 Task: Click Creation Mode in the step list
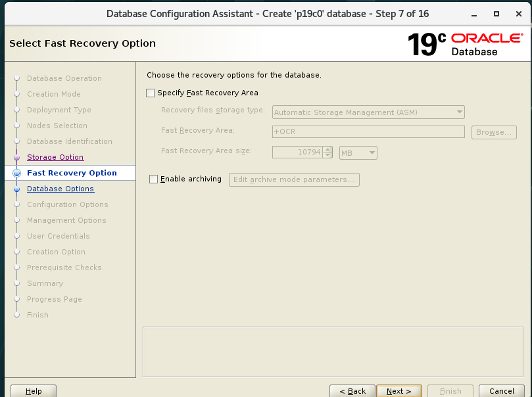54,94
